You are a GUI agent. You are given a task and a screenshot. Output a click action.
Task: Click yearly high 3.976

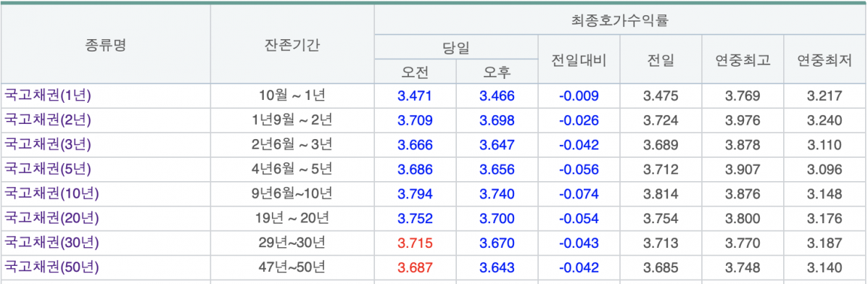[x=743, y=120]
